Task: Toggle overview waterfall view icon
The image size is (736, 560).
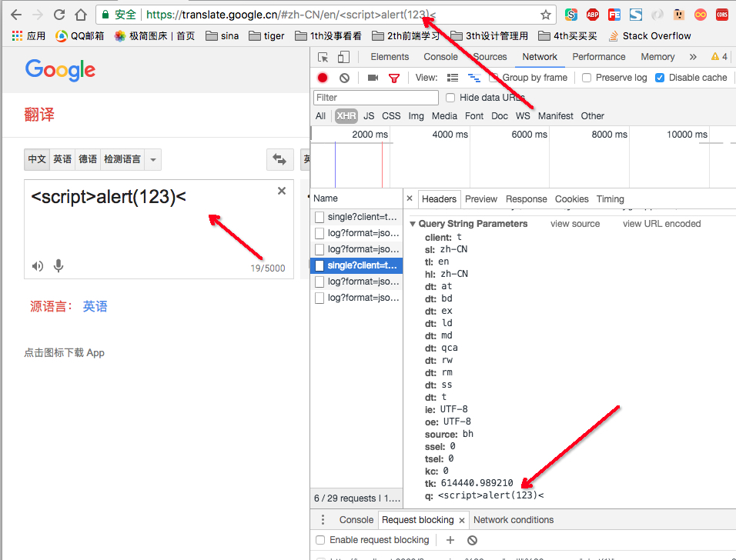Action: tap(474, 78)
